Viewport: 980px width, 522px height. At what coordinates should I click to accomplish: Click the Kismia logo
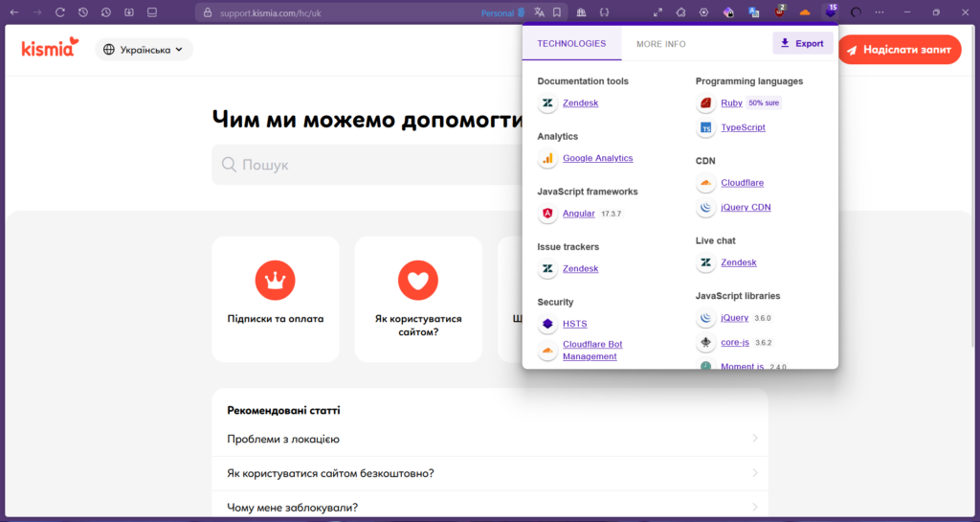click(49, 48)
